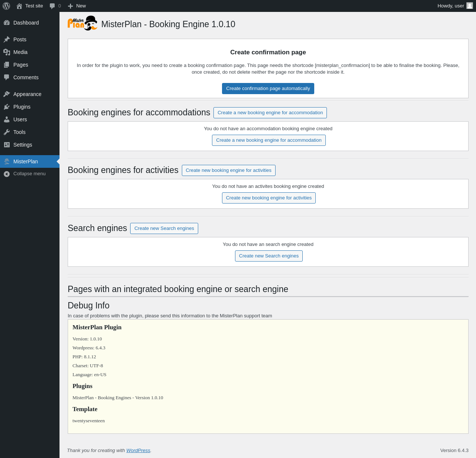Open the Posts menu
Image resolution: width=476 pixels, height=458 pixels.
[20, 39]
